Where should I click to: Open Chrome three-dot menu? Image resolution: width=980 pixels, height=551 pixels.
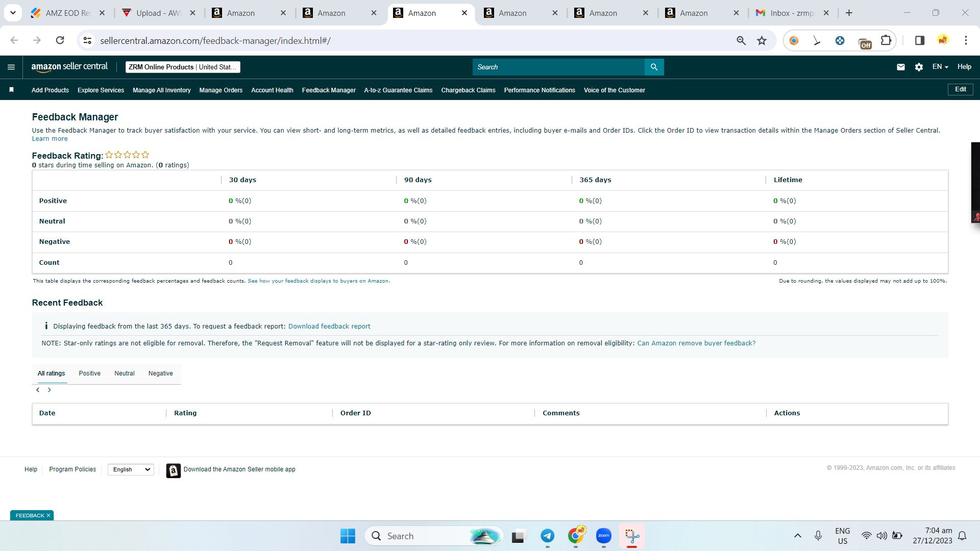click(966, 40)
